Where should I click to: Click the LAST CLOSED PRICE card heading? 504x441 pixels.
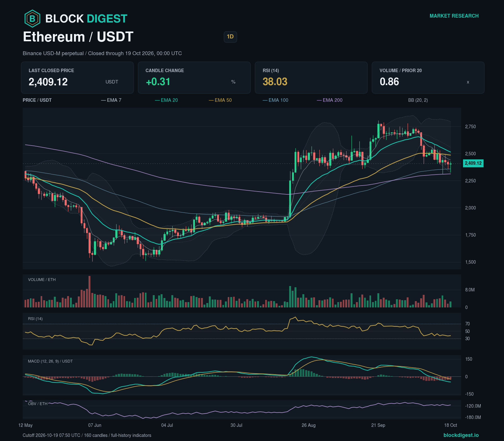tap(51, 71)
